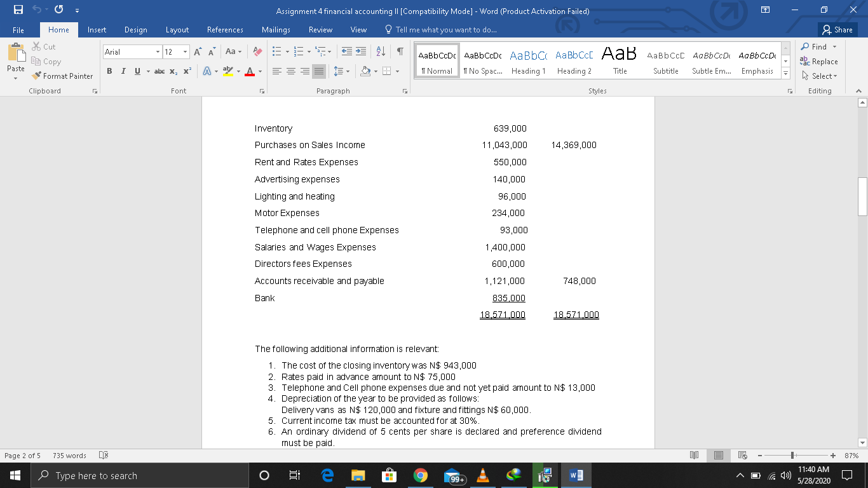868x488 pixels.
Task: Open the Paragraph dialog launcher
Action: coord(403,91)
